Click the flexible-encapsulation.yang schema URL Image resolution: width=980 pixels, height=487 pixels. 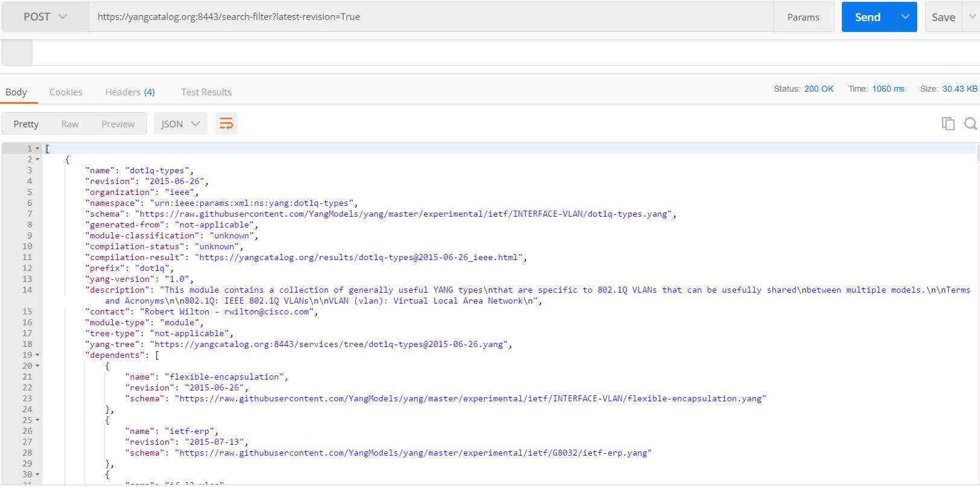(471, 398)
